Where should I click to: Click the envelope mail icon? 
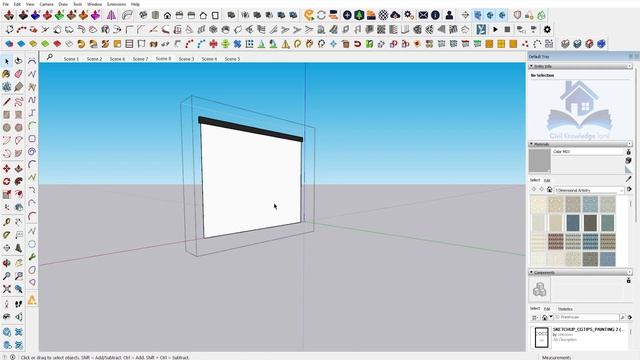(423, 15)
